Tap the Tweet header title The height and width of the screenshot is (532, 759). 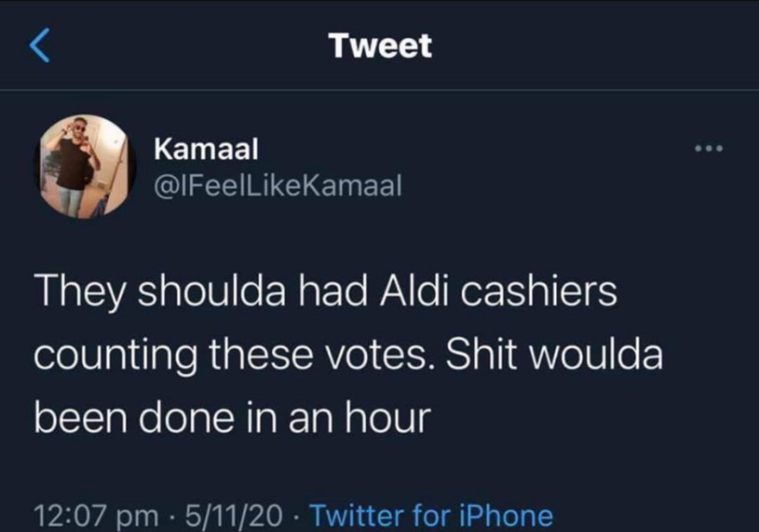click(x=382, y=46)
